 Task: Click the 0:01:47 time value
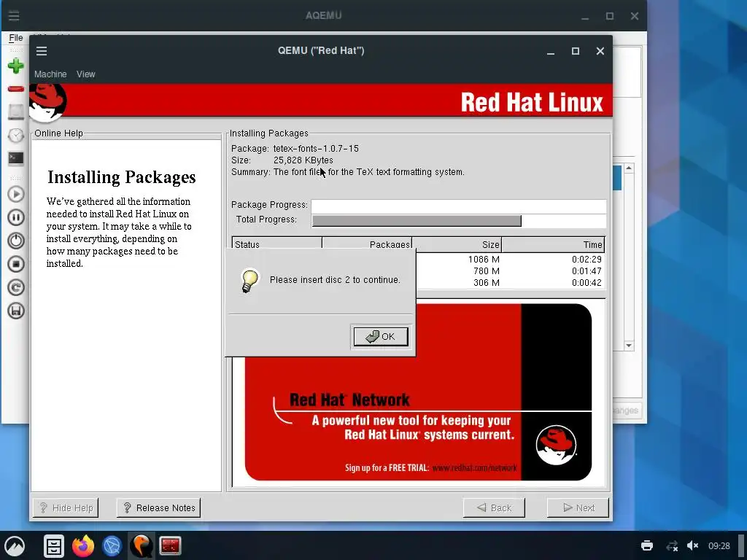[587, 271]
